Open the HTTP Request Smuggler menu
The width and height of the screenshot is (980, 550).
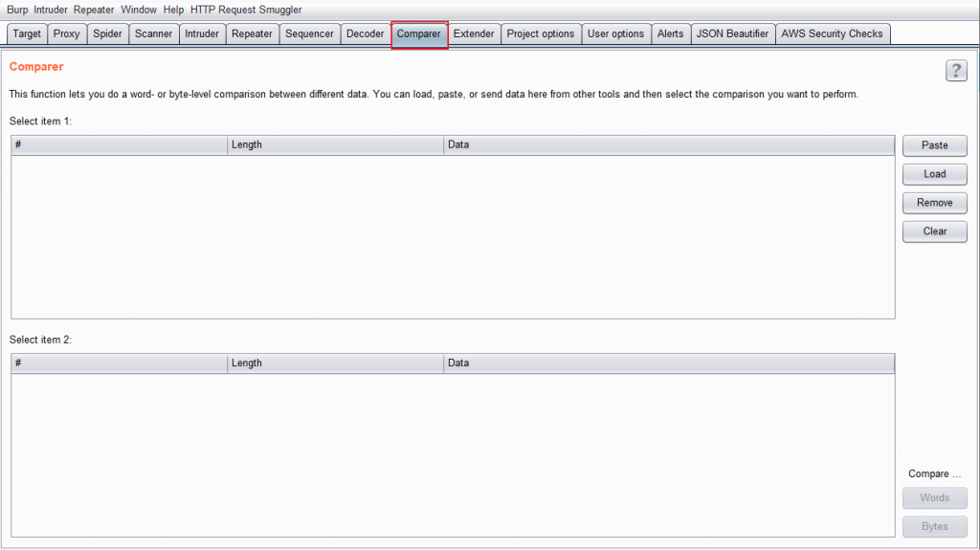[246, 10]
